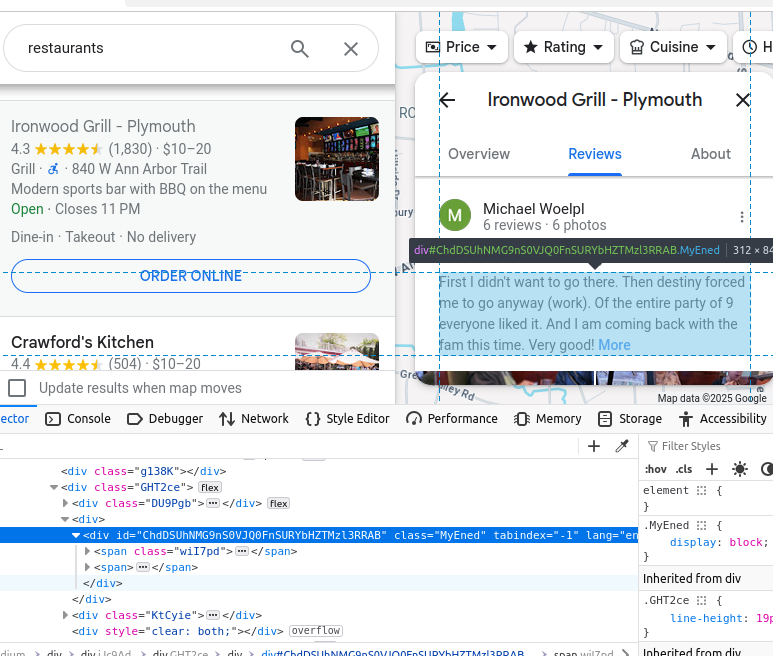Expand ellipsis inside DU9Pgb div

(213, 503)
